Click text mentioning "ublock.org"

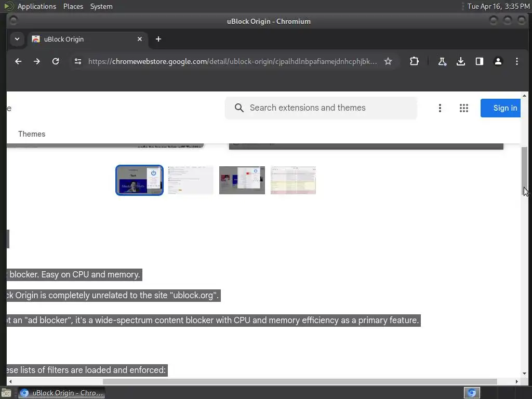(113, 295)
